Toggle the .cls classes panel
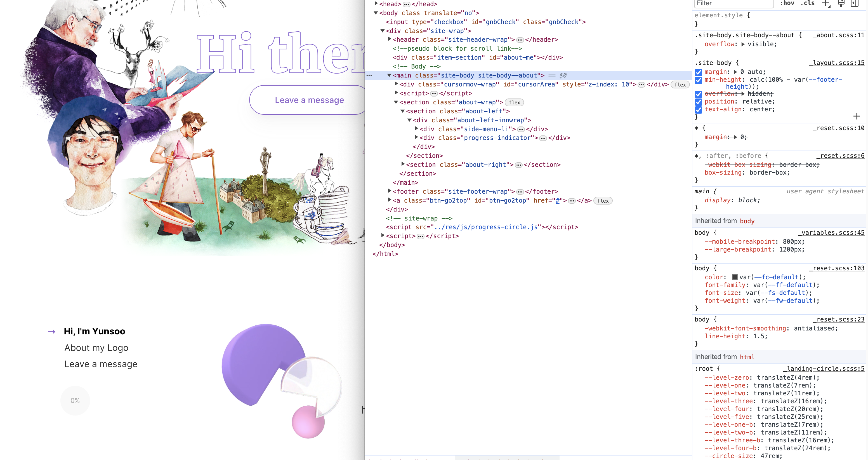The width and height of the screenshot is (868, 460). pyautogui.click(x=807, y=3)
